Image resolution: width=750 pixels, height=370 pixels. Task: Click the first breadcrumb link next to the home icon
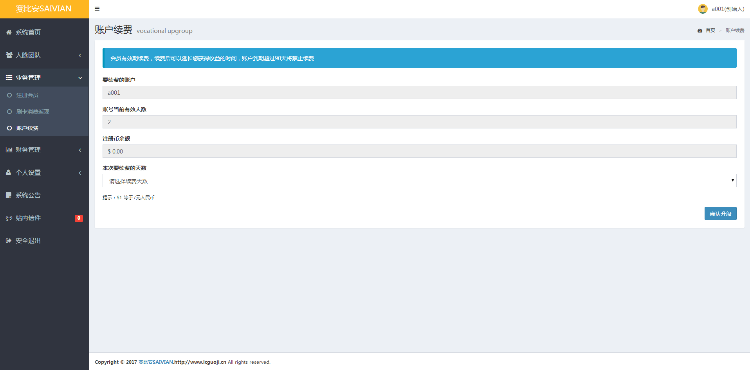point(710,31)
